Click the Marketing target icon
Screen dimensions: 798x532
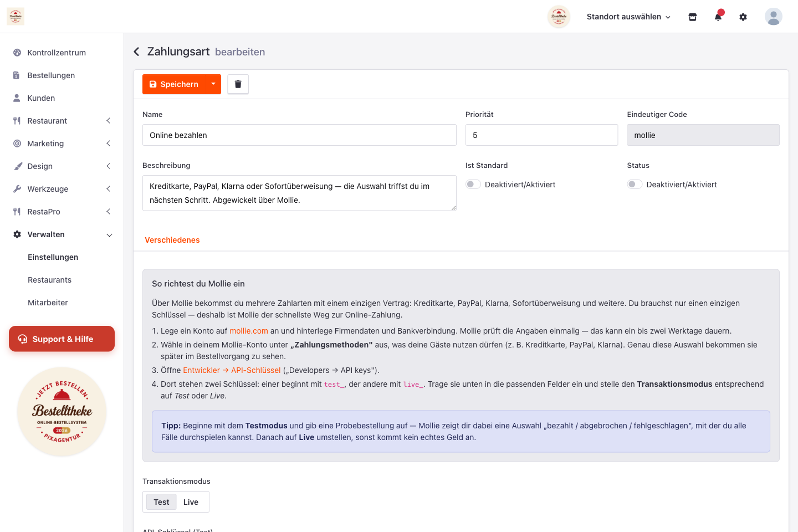pyautogui.click(x=17, y=144)
